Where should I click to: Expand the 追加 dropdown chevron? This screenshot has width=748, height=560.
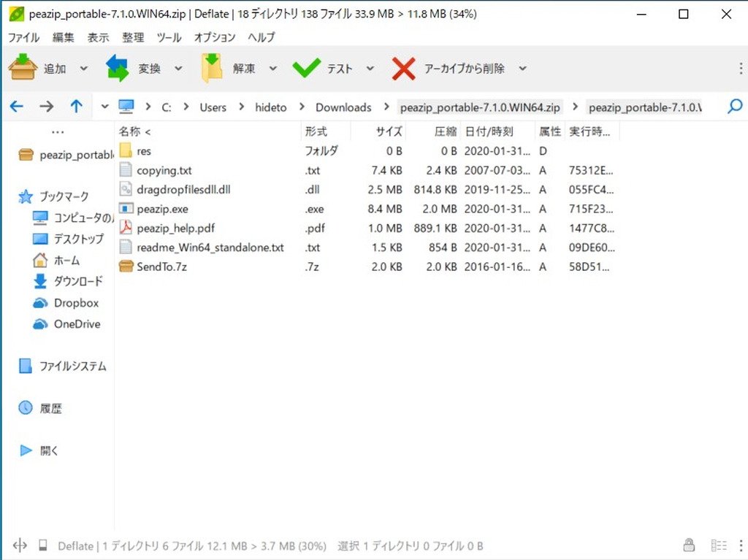pos(84,69)
